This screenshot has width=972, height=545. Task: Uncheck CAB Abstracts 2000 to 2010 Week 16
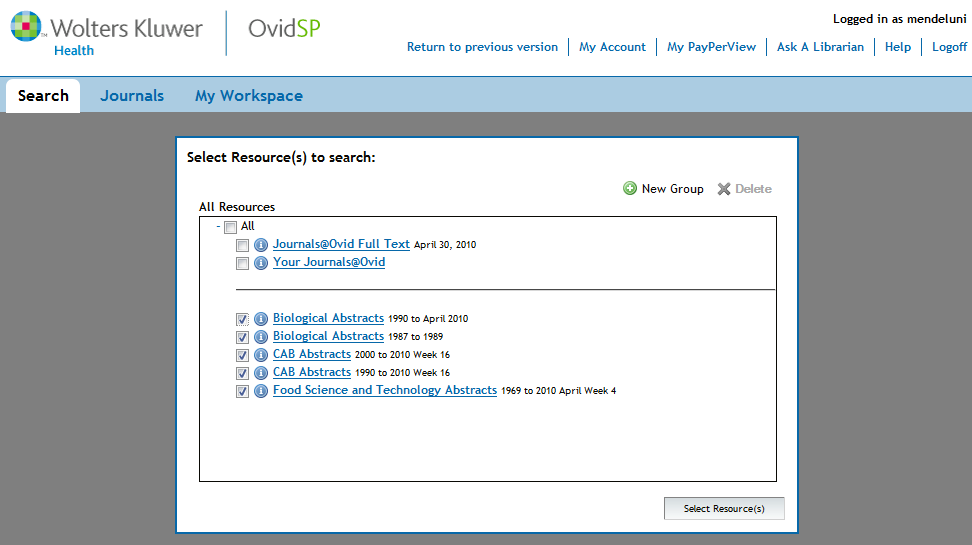[242, 355]
